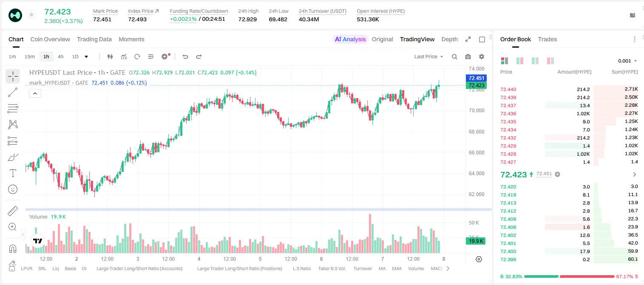Select the 4h timeframe
Image resolution: width=644 pixels, height=285 pixels.
click(60, 57)
